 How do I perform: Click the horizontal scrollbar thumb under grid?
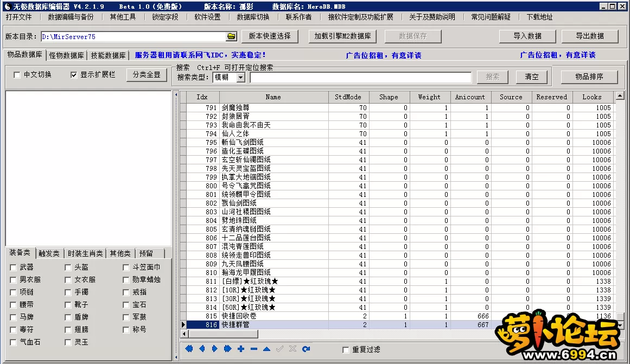click(x=224, y=334)
